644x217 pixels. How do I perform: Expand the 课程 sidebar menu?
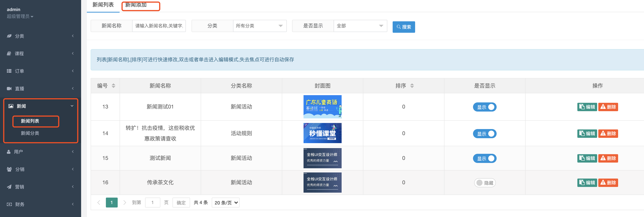click(x=41, y=53)
